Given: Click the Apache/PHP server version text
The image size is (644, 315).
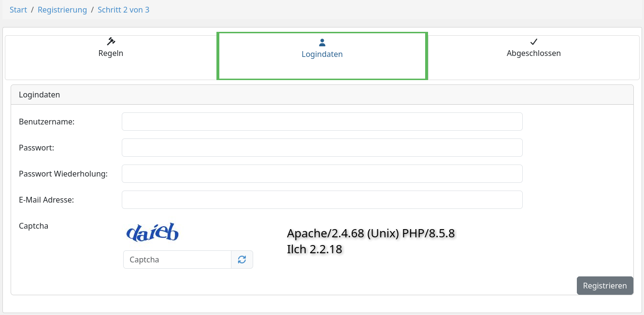Looking at the screenshot, I should [371, 233].
